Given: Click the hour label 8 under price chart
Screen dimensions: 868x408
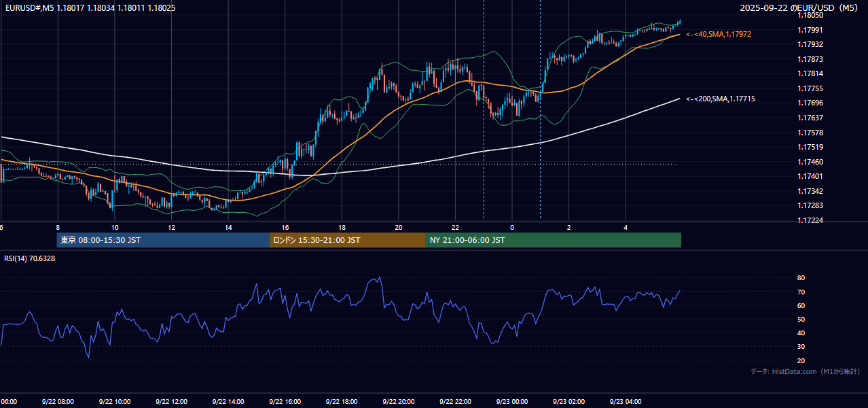Looking at the screenshot, I should 58,227.
